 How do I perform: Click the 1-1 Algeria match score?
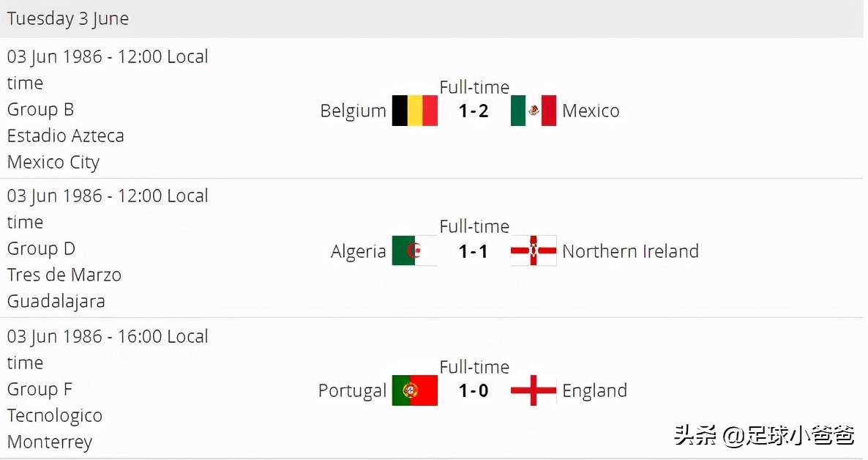pyautogui.click(x=474, y=251)
